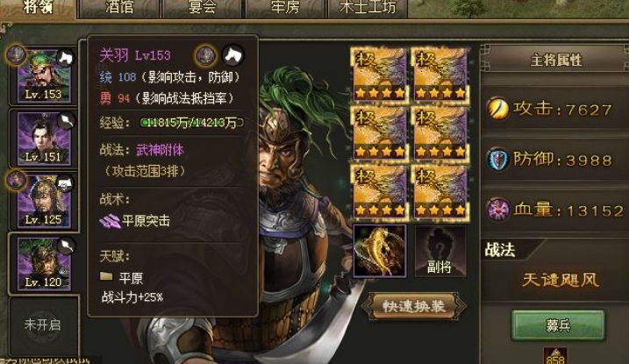
Task: Switch to the 宴会 tab
Action: click(x=203, y=8)
